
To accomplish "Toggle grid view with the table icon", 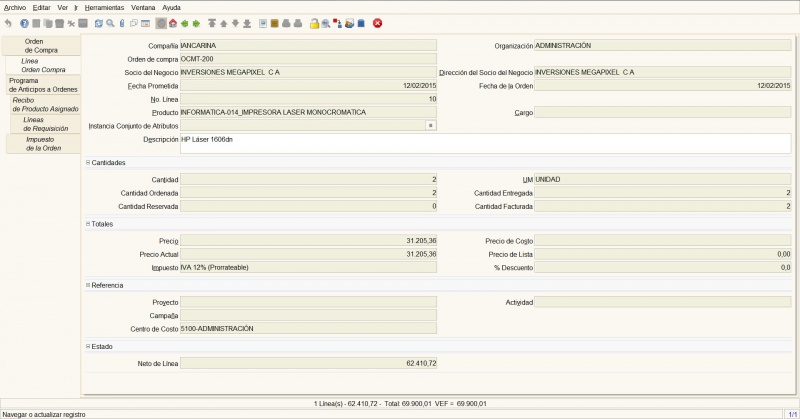I will pos(145,23).
